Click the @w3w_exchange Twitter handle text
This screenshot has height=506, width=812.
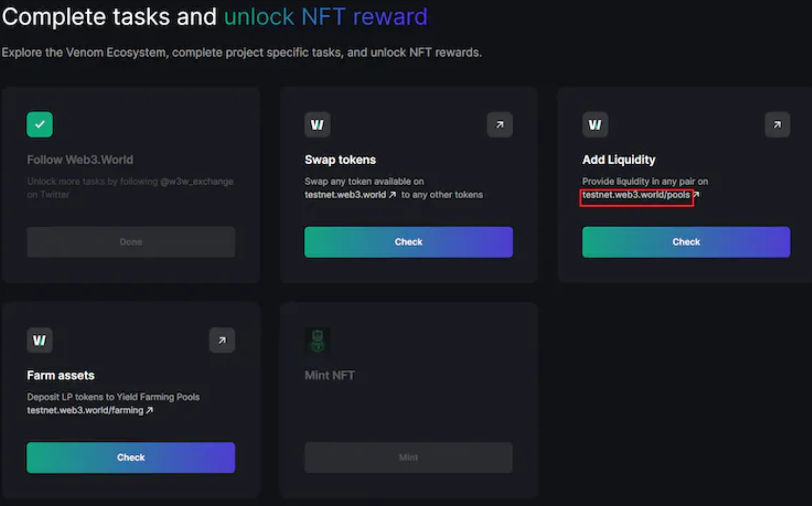tap(197, 181)
